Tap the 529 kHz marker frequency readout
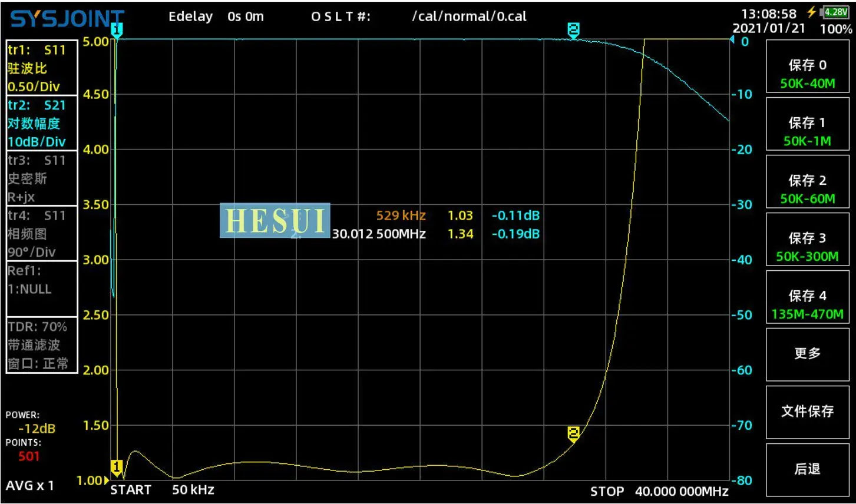Image resolution: width=856 pixels, height=504 pixels. coord(401,215)
